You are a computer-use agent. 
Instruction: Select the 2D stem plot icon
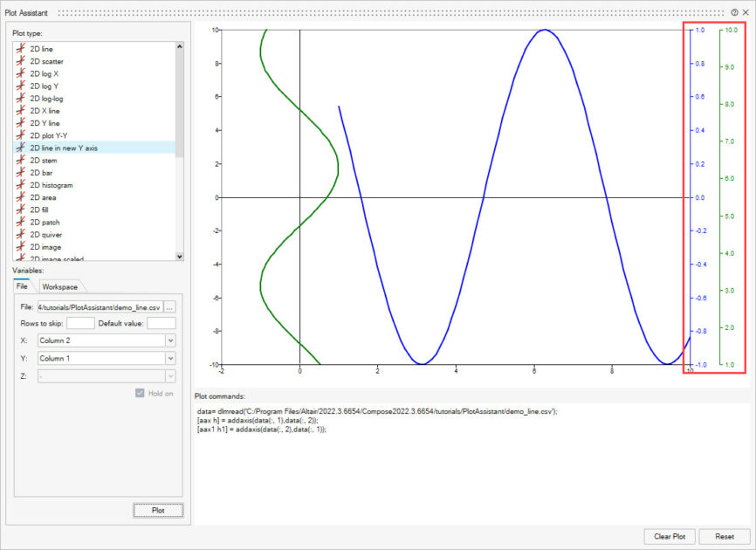click(21, 161)
